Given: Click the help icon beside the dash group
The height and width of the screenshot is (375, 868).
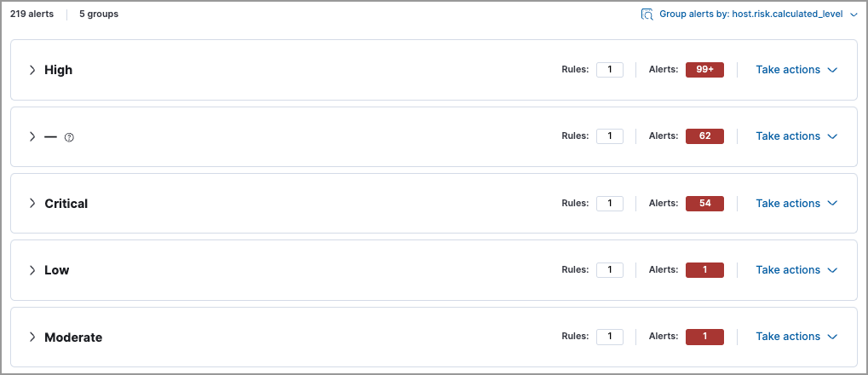Looking at the screenshot, I should [x=70, y=137].
